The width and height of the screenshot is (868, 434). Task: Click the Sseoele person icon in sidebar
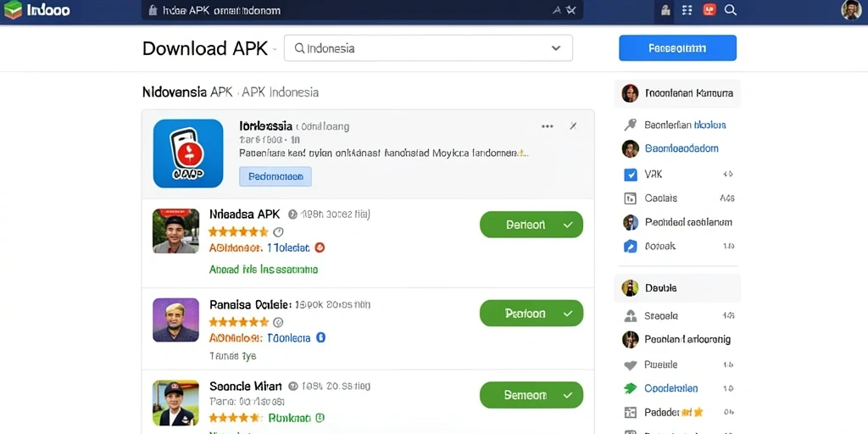[x=631, y=316]
